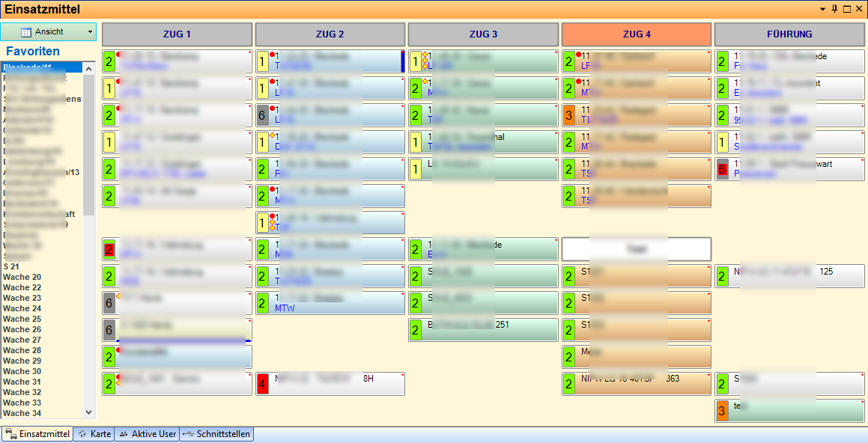Click the vehicle icon on Einsatzmittel tab
This screenshot has width=868, height=443.
(x=10, y=434)
